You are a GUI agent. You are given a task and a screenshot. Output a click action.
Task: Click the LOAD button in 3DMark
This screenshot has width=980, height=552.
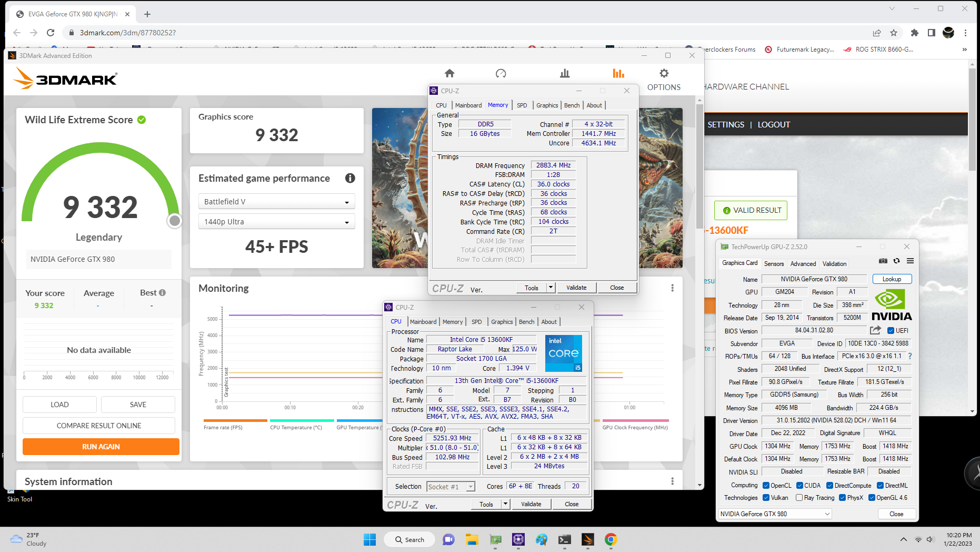(59, 405)
